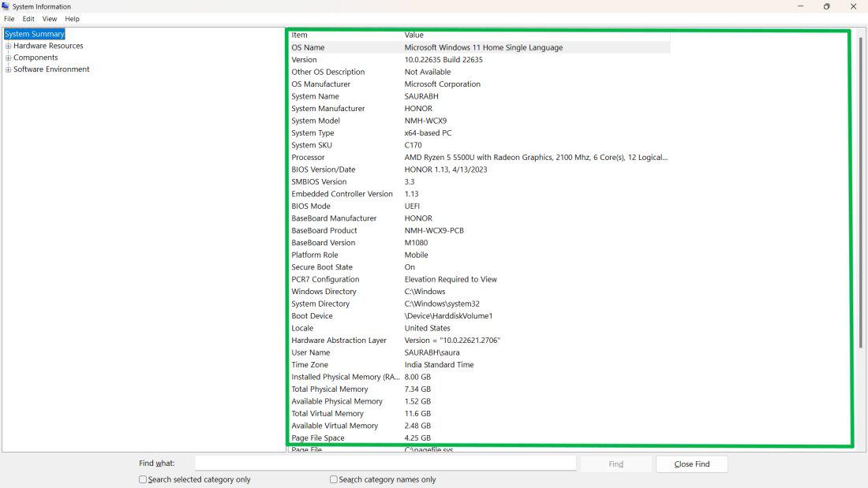Select the System Type row
The width and height of the screenshot is (868, 488).
(480, 132)
